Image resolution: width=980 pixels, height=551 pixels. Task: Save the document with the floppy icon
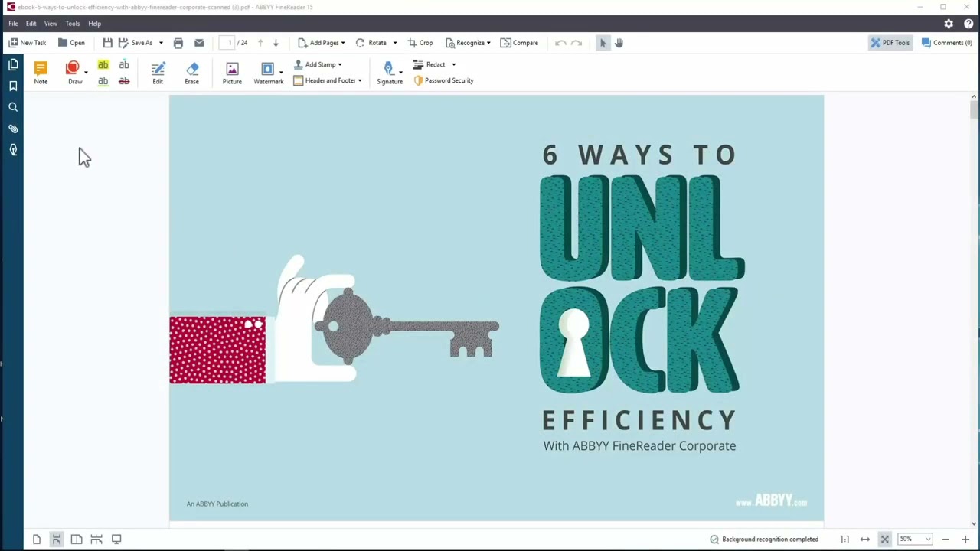[x=107, y=43]
